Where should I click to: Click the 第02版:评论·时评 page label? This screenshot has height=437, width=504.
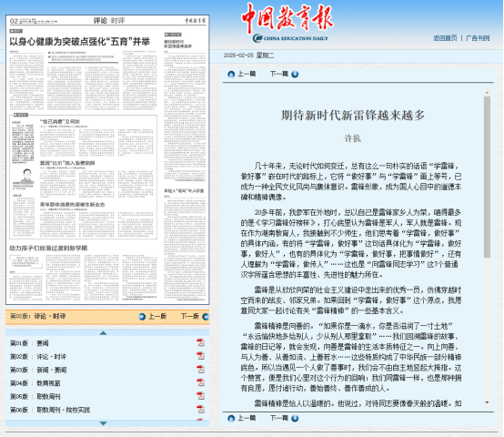pyautogui.click(x=37, y=317)
